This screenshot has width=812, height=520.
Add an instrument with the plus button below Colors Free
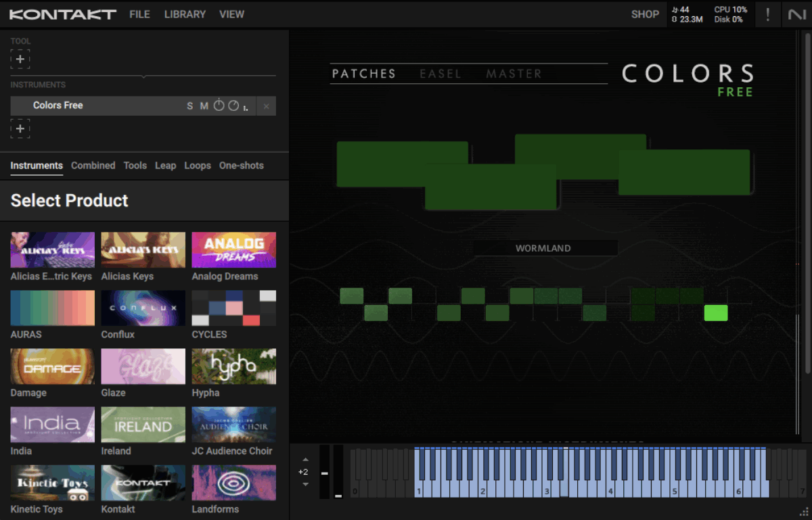coord(20,128)
